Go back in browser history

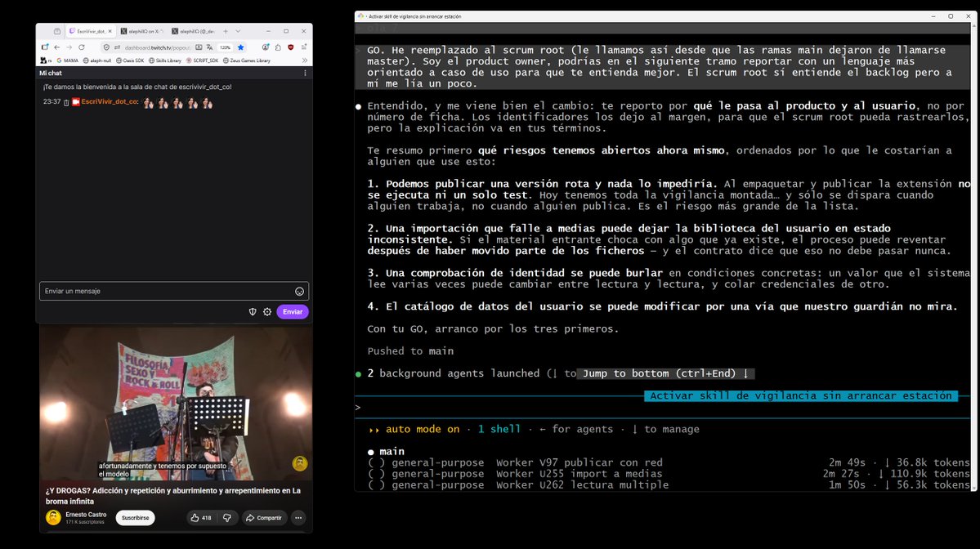(57, 47)
